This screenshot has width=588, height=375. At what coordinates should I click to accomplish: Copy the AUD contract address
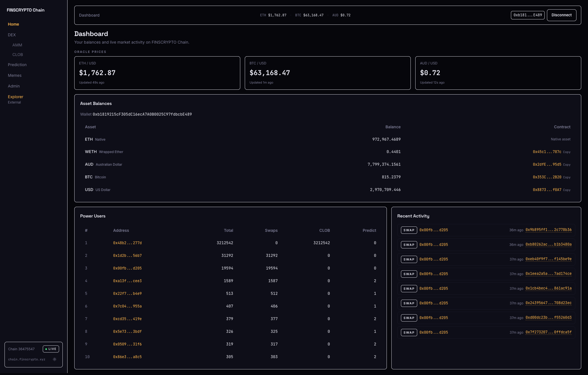567,165
